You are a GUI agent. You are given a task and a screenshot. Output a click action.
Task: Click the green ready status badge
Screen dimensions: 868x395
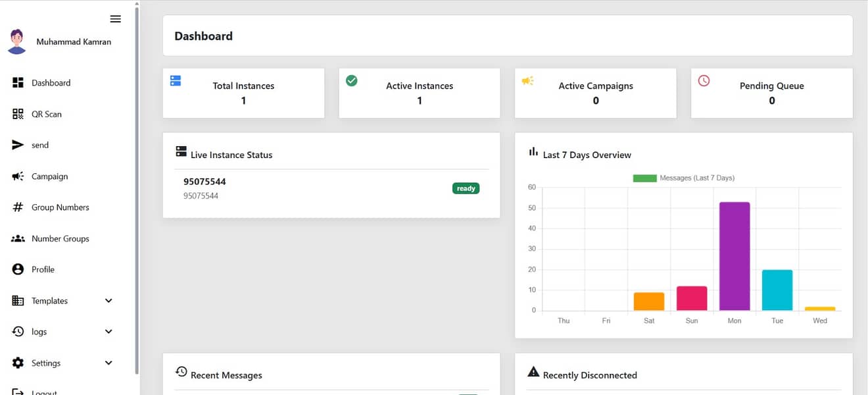466,188
